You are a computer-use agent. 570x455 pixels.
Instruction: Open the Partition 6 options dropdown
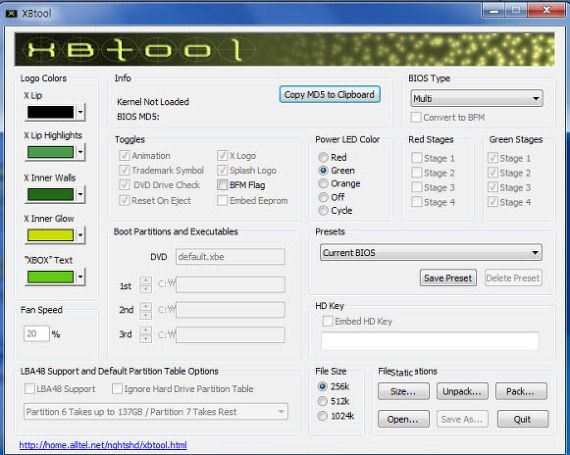156,412
